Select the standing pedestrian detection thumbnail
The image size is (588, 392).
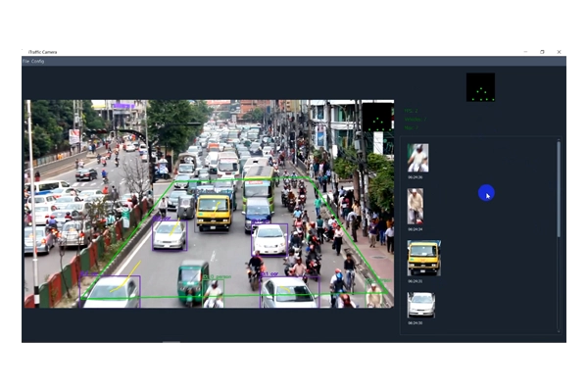pos(416,206)
